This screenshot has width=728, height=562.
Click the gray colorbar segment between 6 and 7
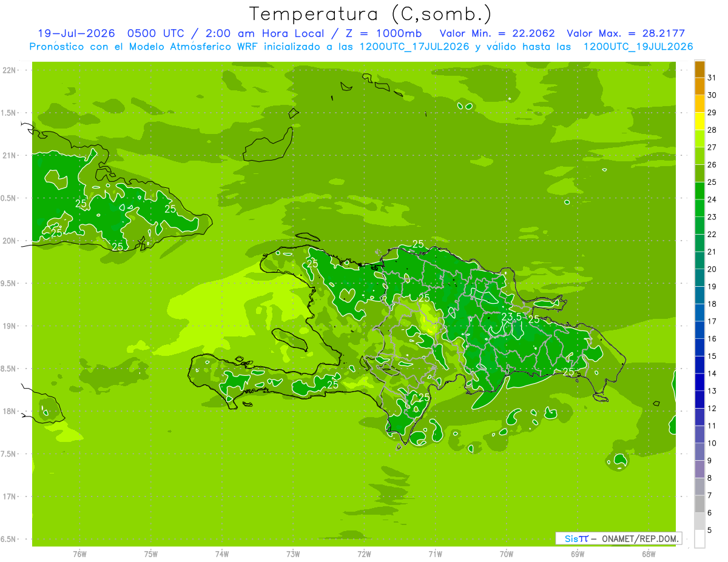tap(699, 504)
